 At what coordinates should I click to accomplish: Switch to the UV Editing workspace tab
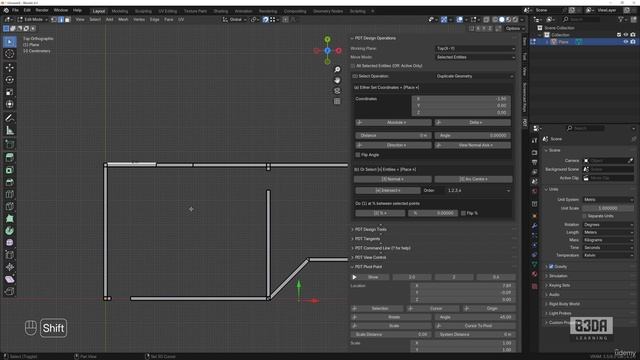point(168,11)
